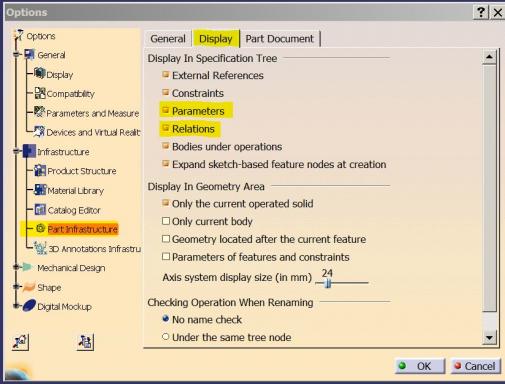This screenshot has width=505, height=384.
Task: Select Compatibility tree item
Action: tap(71, 94)
